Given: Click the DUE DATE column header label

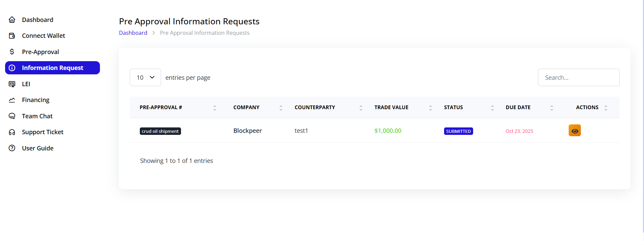Looking at the screenshot, I should point(518,107).
